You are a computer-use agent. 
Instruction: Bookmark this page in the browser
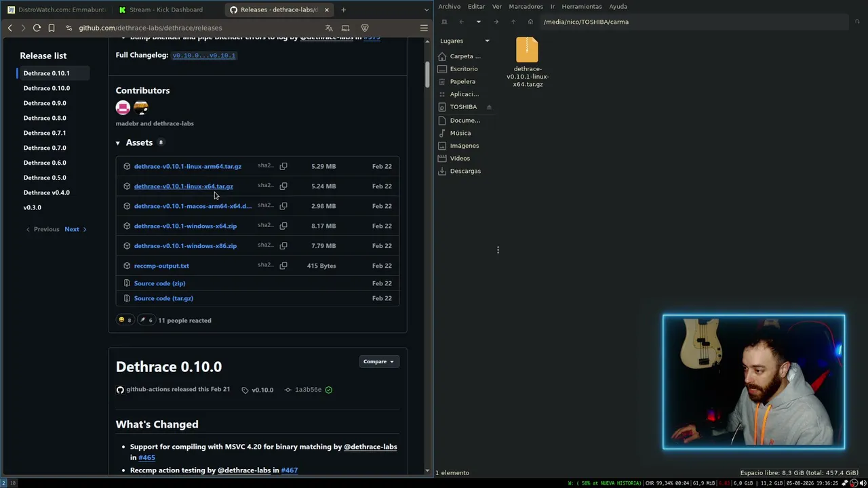51,28
